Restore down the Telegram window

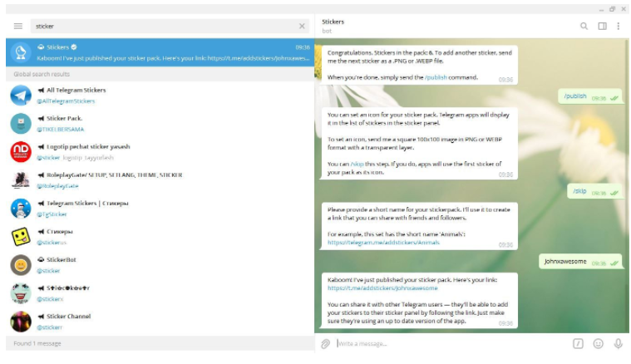[613, 9]
